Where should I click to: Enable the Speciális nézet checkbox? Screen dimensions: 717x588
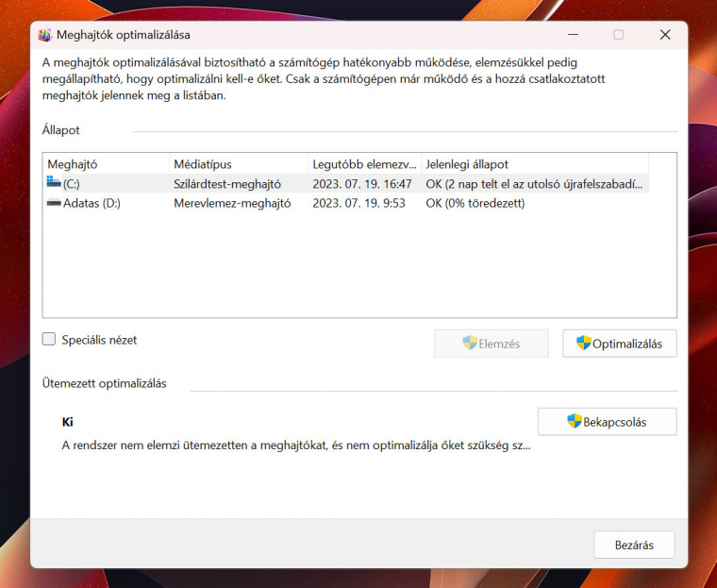[49, 340]
